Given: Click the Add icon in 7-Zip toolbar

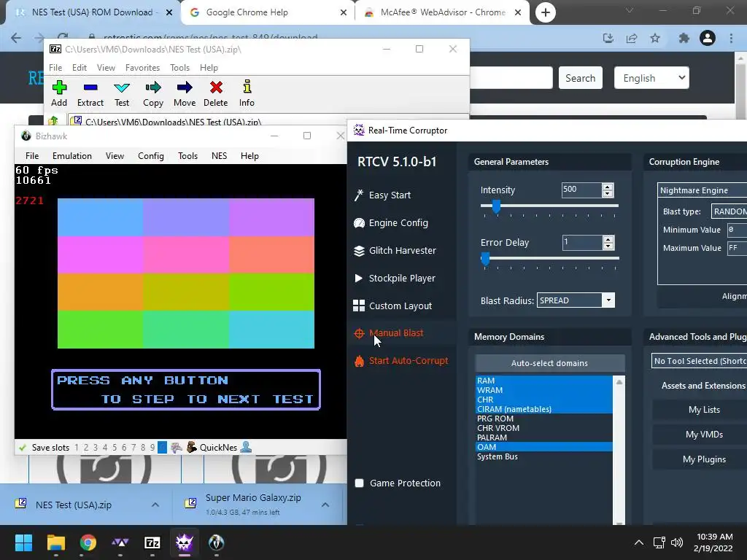Looking at the screenshot, I should tap(59, 87).
